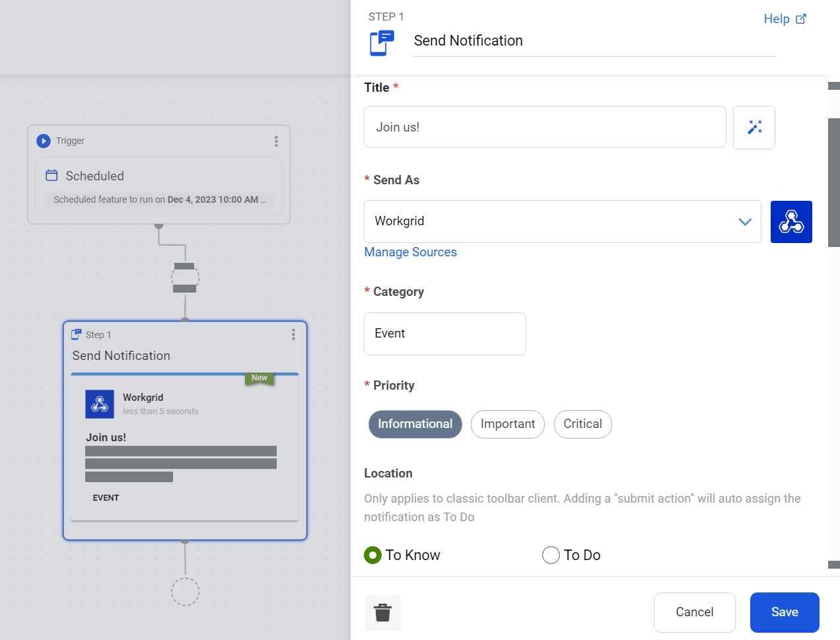Screen dimensions: 840x640
Task: Click the Send Notification icon in panel header
Action: tap(382, 43)
